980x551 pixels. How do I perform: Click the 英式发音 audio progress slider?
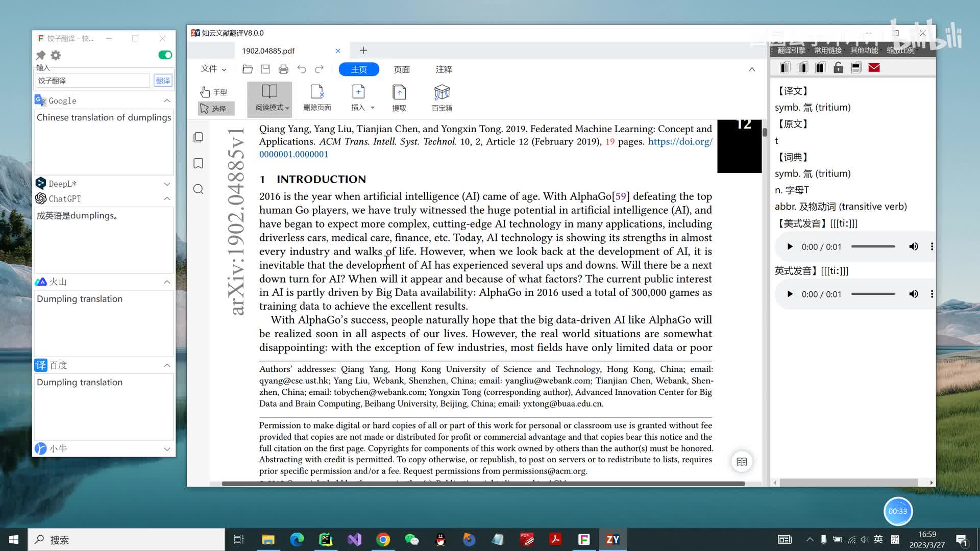pos(873,294)
